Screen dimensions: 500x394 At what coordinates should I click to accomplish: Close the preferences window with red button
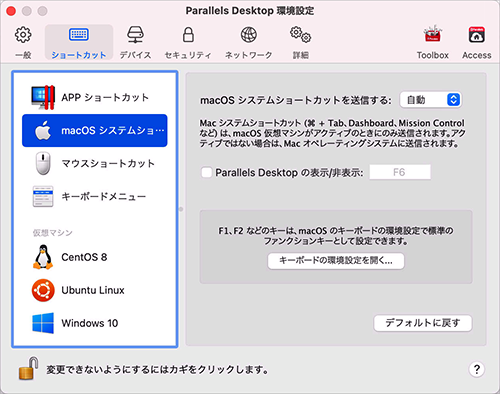click(x=11, y=11)
